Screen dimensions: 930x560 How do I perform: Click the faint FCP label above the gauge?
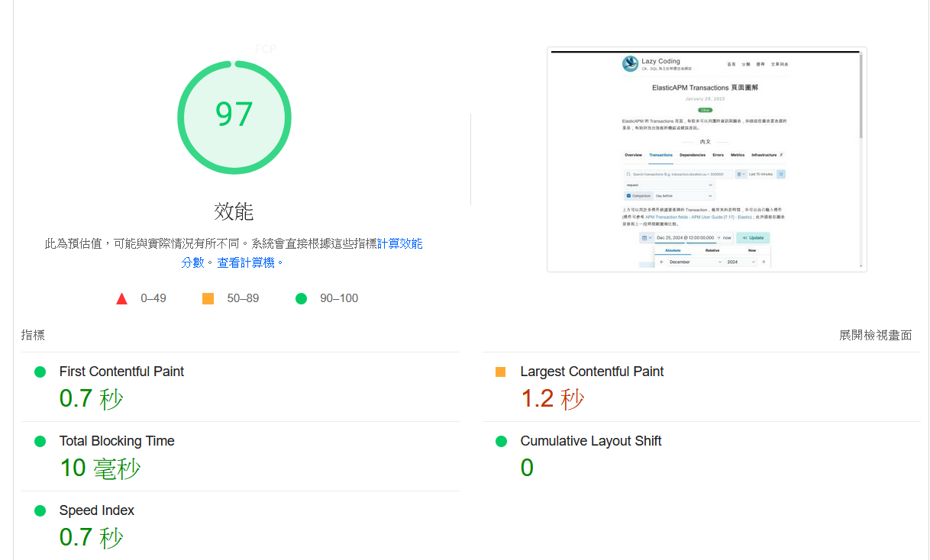click(x=266, y=49)
